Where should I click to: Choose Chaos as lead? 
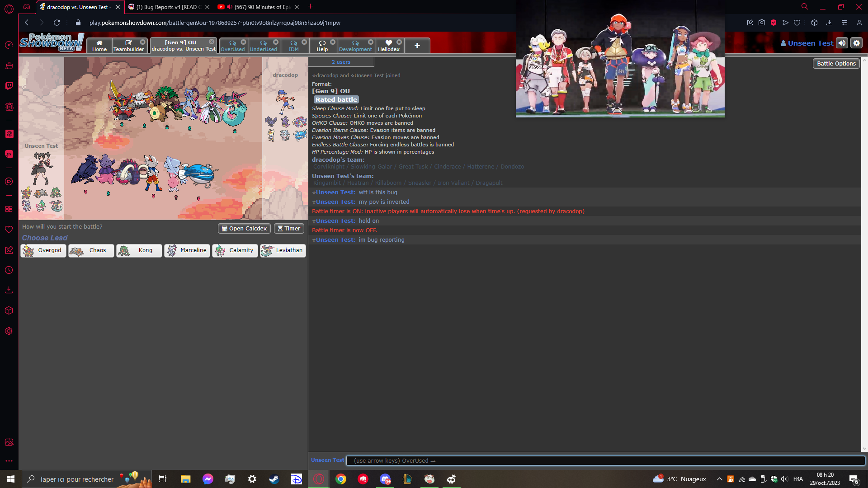[91, 250]
